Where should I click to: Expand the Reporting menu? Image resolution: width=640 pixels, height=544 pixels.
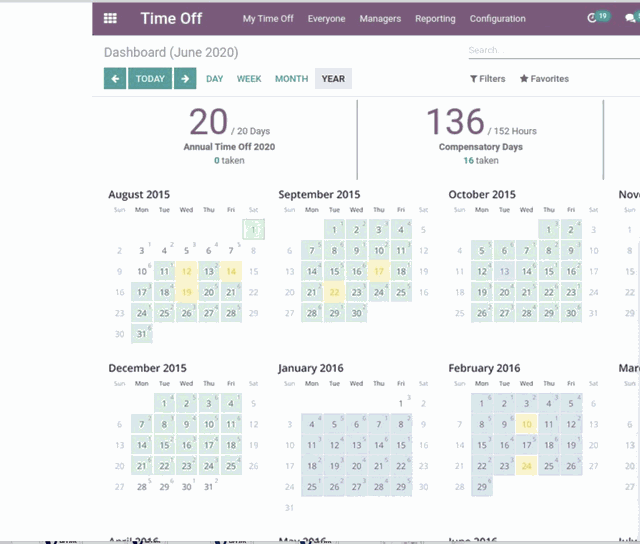(435, 18)
